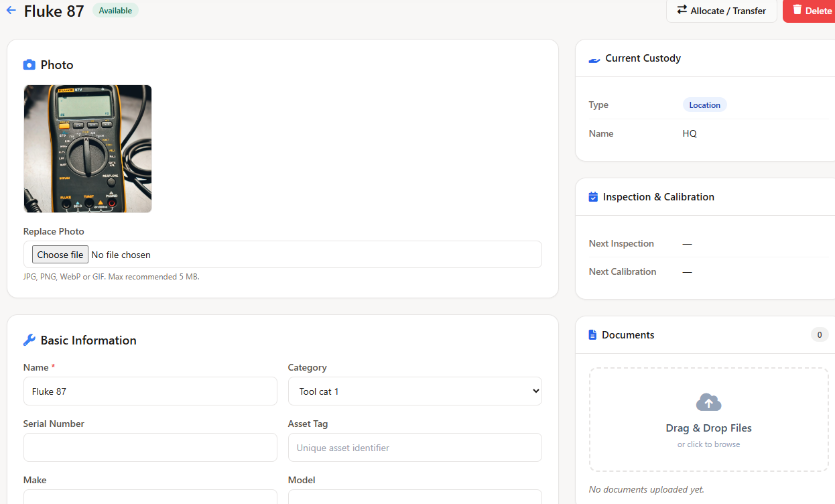Click the Location custody type badge
The width and height of the screenshot is (835, 504).
(704, 105)
